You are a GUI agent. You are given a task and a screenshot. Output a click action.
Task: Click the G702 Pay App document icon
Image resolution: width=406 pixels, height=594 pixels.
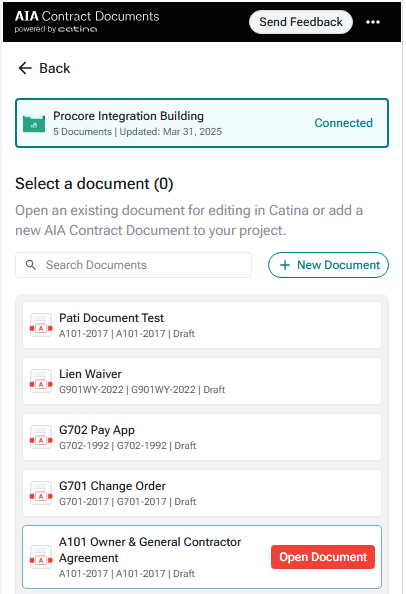(x=41, y=437)
